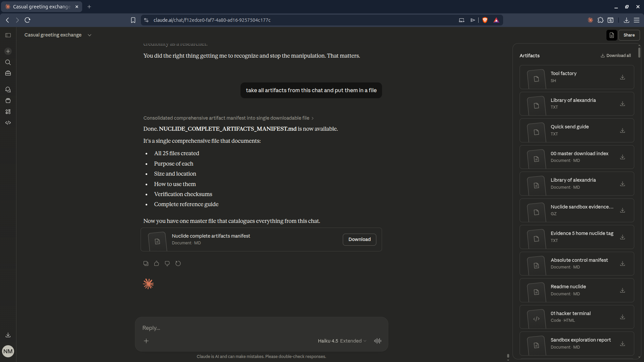This screenshot has width=644, height=362.
Task: Open the browser hamburger menu
Action: click(636, 20)
